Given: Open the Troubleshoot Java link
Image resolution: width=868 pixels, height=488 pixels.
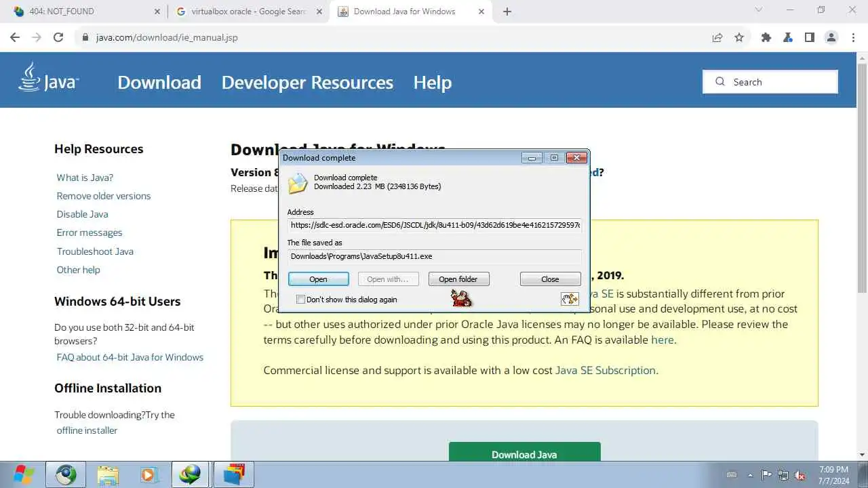Looking at the screenshot, I should (x=95, y=251).
